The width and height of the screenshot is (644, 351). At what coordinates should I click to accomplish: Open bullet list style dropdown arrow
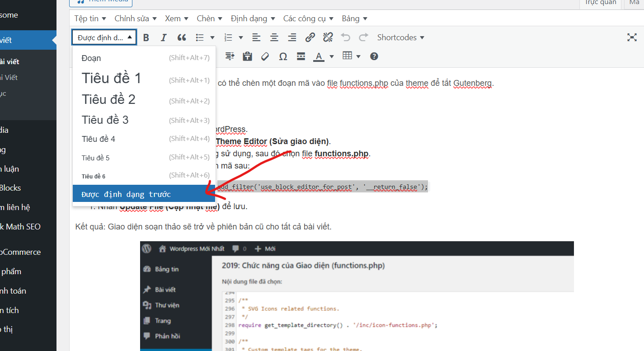pos(212,37)
